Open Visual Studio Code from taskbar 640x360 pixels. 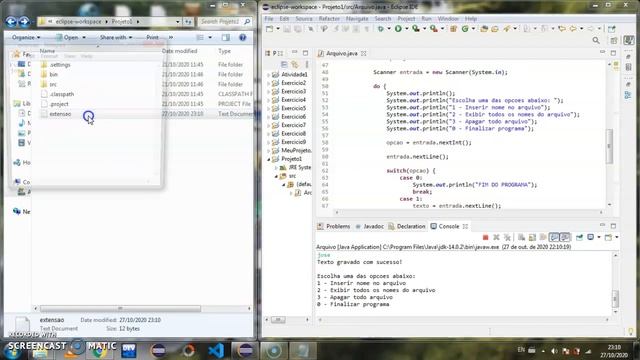[x=216, y=350]
